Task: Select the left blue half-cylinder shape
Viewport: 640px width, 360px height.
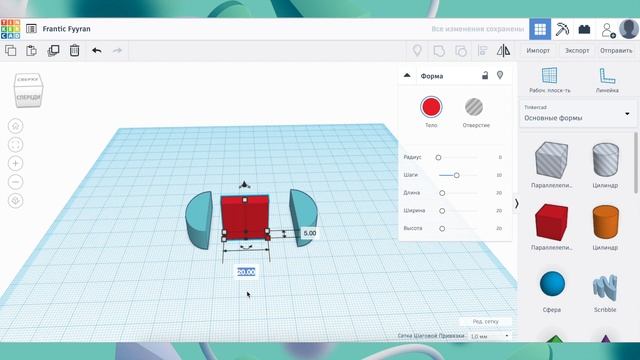Action: point(199,220)
